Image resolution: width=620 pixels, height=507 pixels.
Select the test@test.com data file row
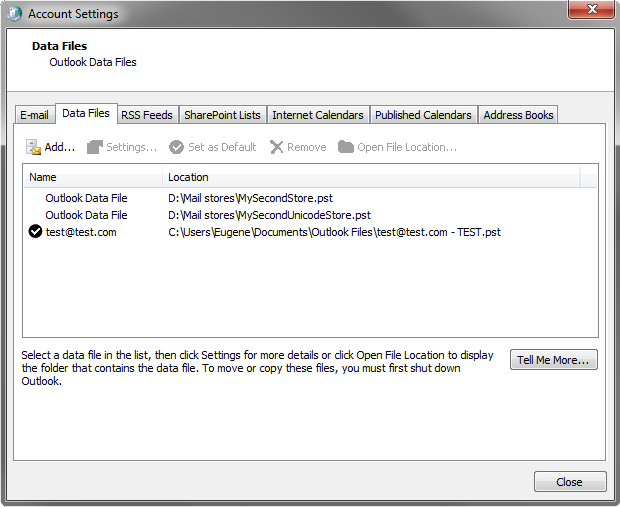pos(310,232)
